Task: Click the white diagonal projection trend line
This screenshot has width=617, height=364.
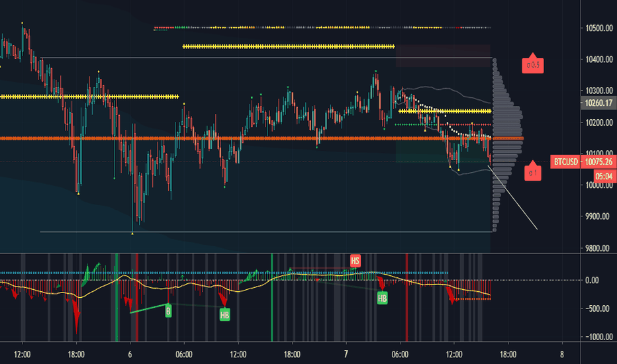Action: coord(512,197)
